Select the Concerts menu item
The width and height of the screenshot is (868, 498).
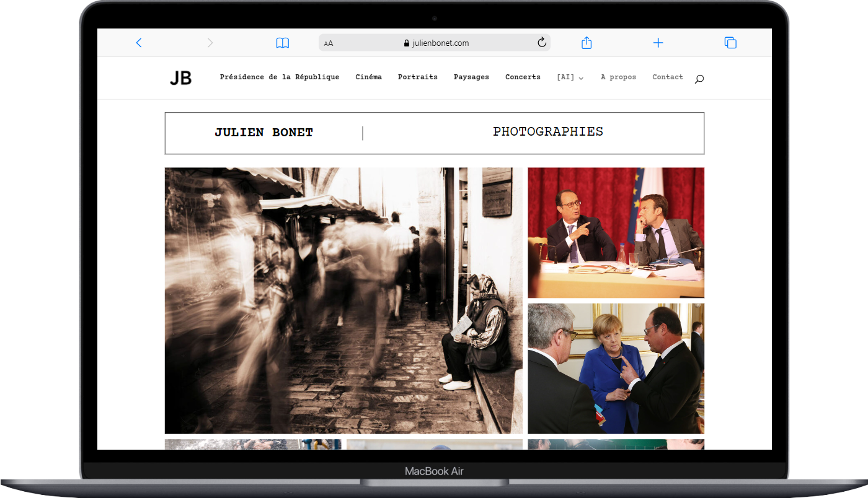coord(523,77)
